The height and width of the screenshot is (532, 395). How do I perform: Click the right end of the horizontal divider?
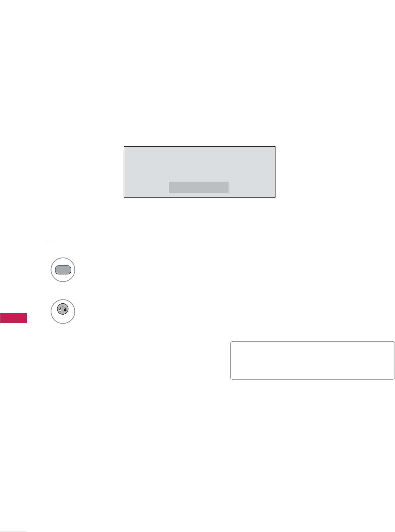pos(394,240)
